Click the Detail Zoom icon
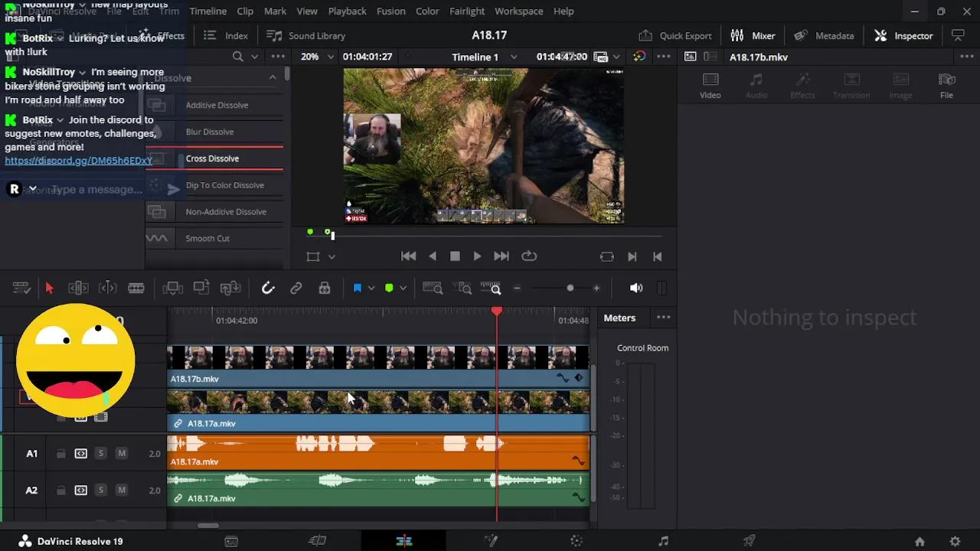Screen dimensions: 980x551 tap(462, 288)
